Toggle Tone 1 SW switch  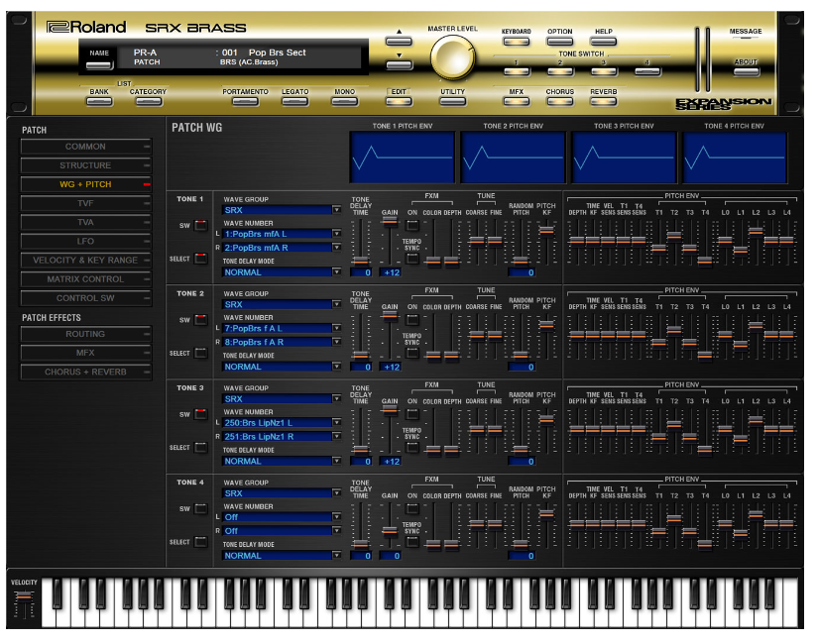click(201, 226)
